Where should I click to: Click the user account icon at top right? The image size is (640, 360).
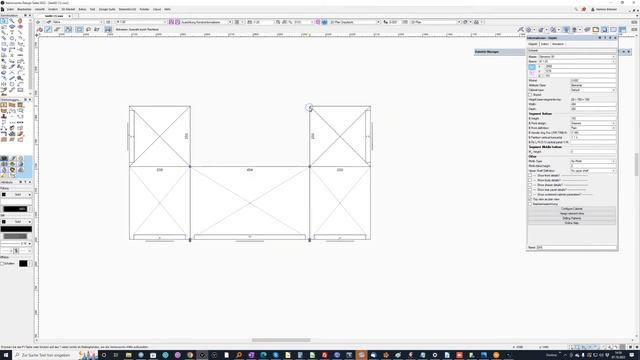593,9
